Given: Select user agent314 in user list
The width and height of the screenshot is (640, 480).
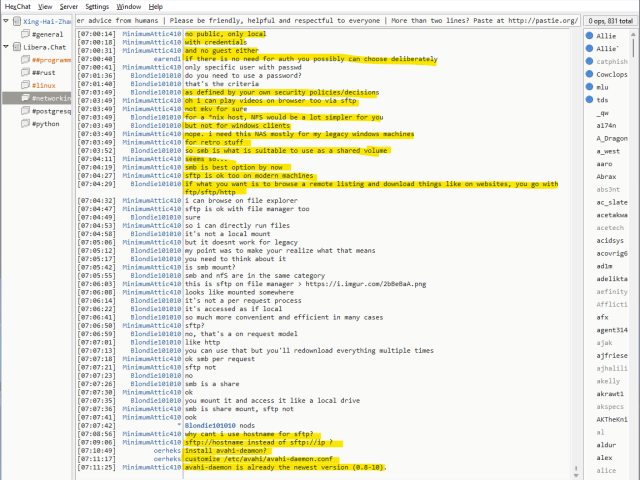Looking at the screenshot, I should pyautogui.click(x=612, y=330).
